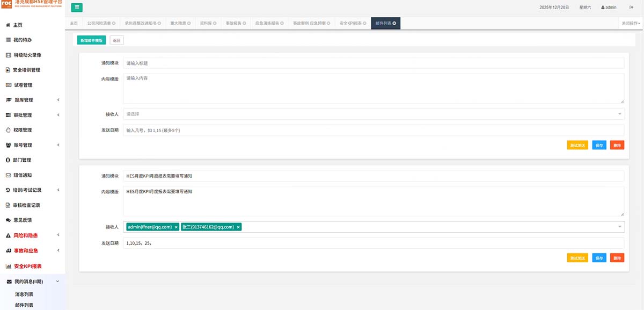Close the 邮件列表 tab with its X
644x310 pixels.
point(394,24)
